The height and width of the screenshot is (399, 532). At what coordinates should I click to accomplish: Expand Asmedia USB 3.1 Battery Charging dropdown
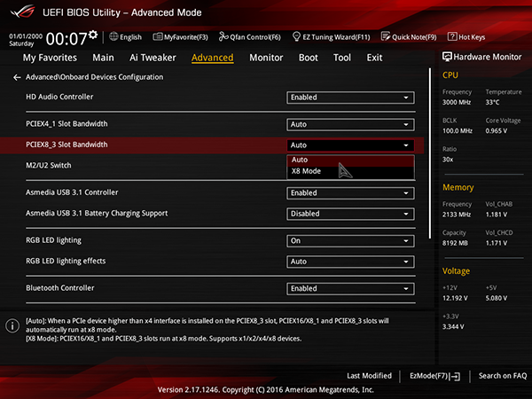click(350, 214)
